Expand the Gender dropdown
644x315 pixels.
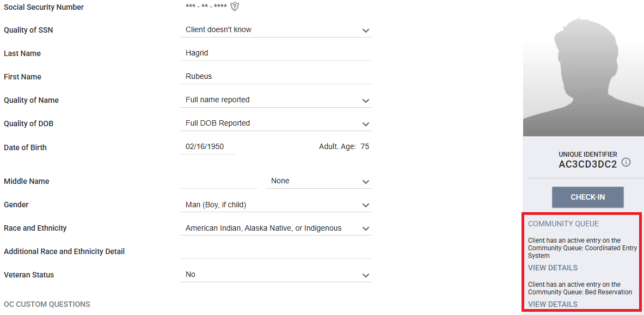click(275, 205)
